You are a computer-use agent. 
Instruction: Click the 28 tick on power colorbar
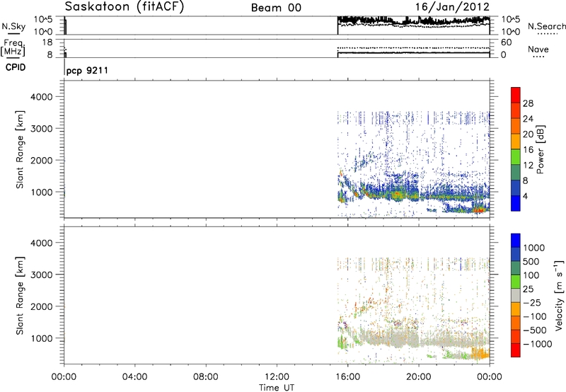pos(528,103)
